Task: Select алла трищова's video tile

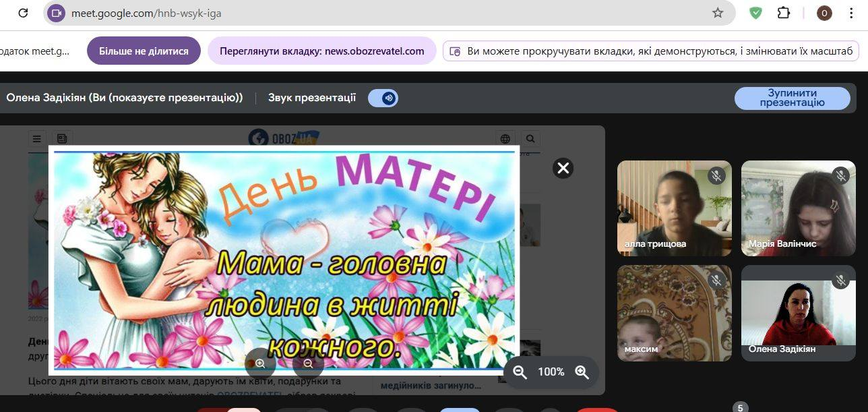Action: pos(675,208)
